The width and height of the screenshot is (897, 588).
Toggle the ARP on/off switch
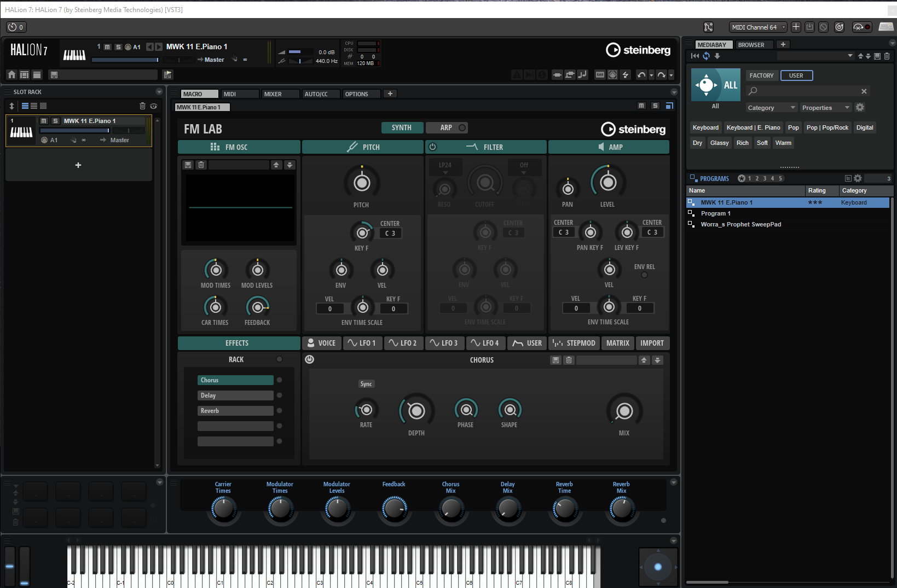(462, 127)
